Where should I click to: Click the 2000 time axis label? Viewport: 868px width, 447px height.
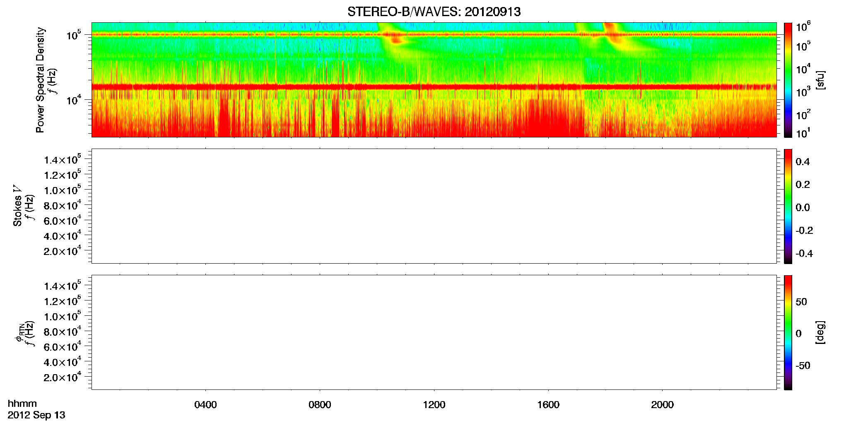click(x=662, y=405)
